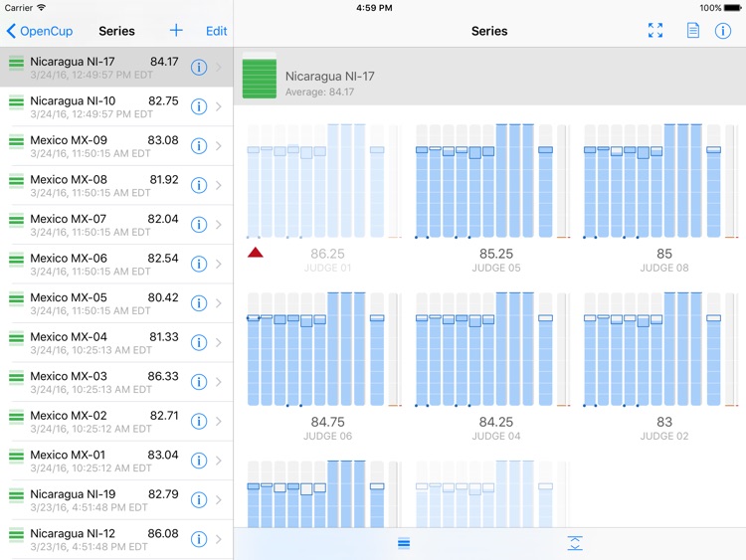
Task: Expand Nicaragua NI-10 row chevron
Action: pyautogui.click(x=219, y=106)
